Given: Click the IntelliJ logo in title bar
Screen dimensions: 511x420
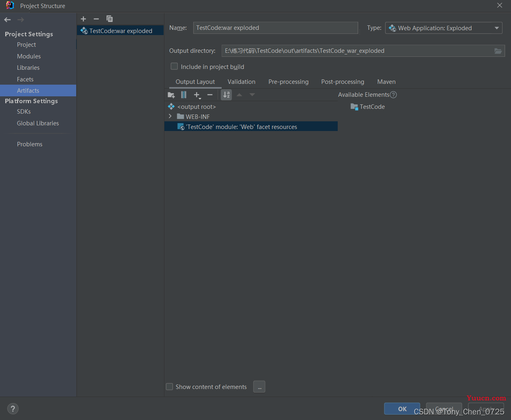Looking at the screenshot, I should [x=10, y=5].
